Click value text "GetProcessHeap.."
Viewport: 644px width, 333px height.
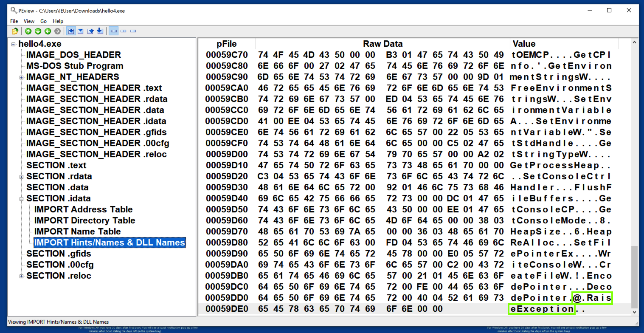(x=561, y=165)
